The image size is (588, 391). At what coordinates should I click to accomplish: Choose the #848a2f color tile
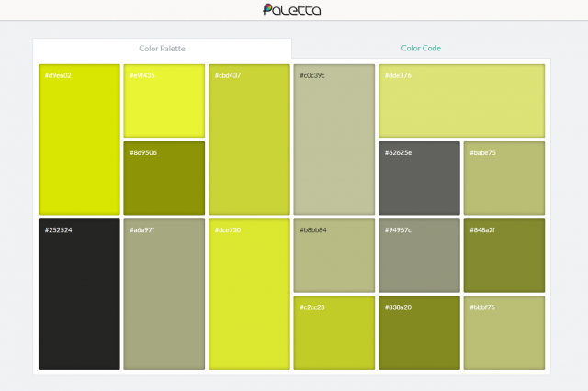(x=504, y=255)
